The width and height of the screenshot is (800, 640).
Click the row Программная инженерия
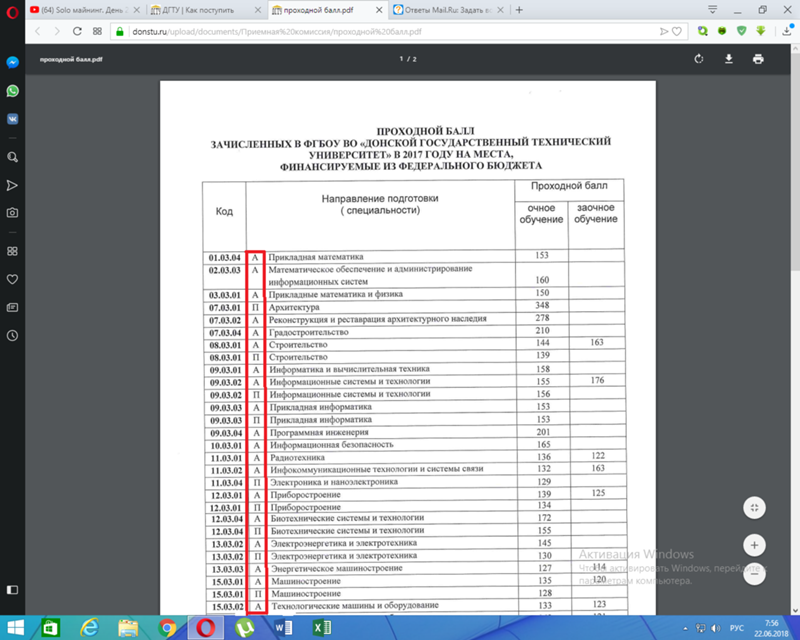(x=414, y=433)
